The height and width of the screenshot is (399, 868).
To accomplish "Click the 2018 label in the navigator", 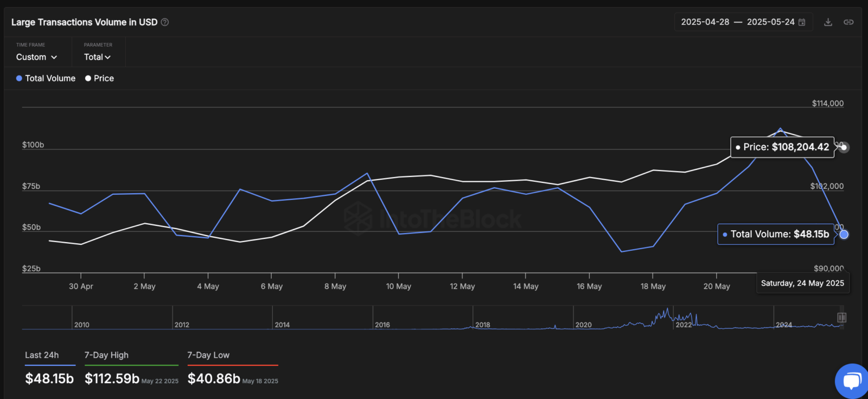I will click(x=483, y=325).
